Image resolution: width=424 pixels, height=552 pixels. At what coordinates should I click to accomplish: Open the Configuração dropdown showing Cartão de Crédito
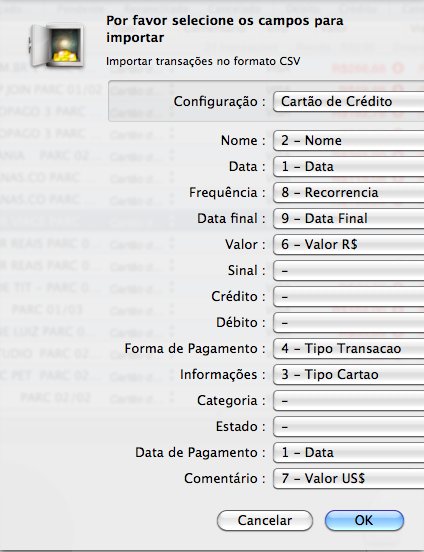(x=349, y=102)
